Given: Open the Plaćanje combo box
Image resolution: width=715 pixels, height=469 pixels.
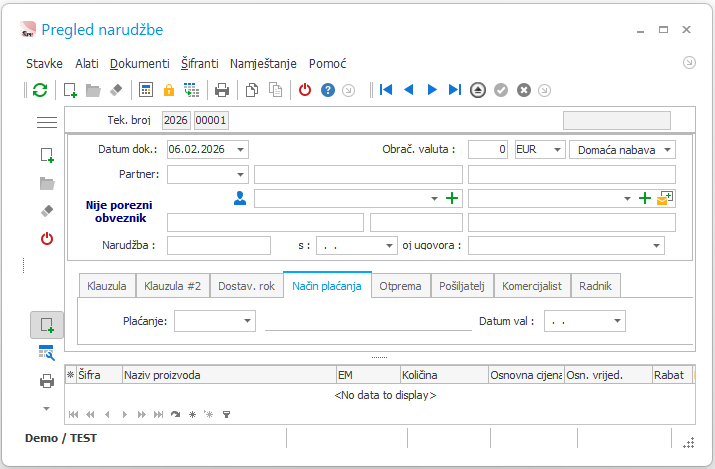Looking at the screenshot, I should [215, 321].
